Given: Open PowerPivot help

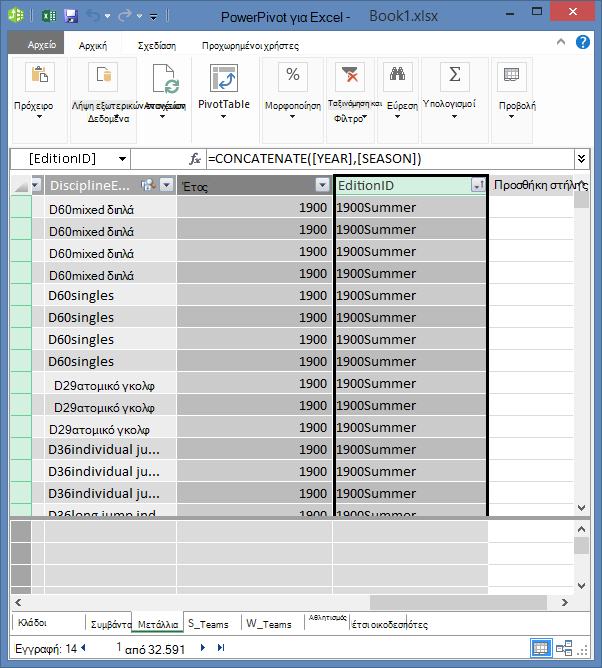Looking at the screenshot, I should coord(582,42).
